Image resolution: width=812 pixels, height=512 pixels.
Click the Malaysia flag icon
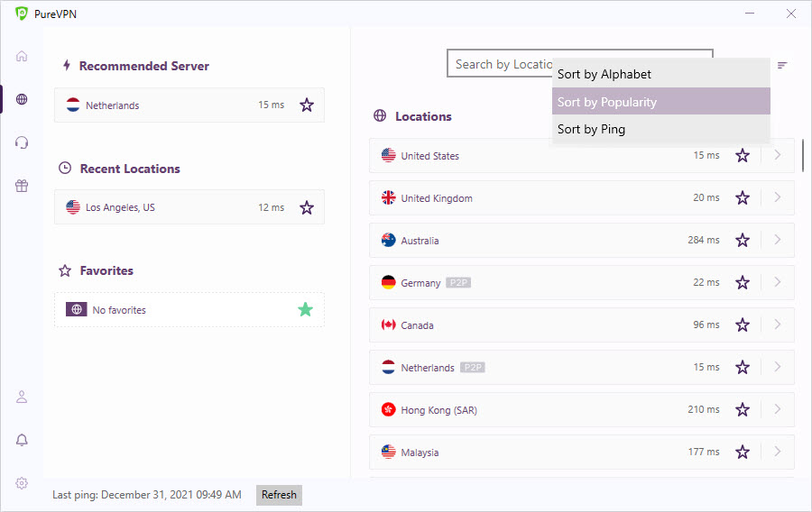pyautogui.click(x=388, y=452)
